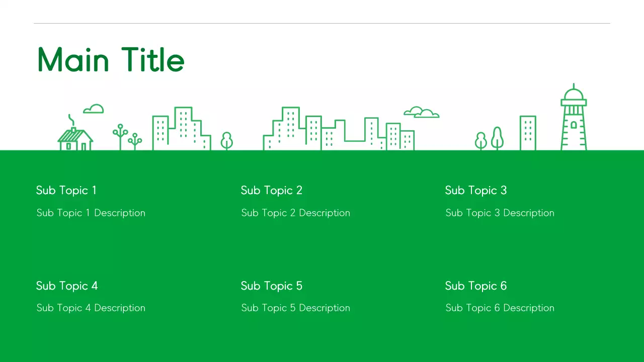Select the Main Title heading

(x=110, y=59)
